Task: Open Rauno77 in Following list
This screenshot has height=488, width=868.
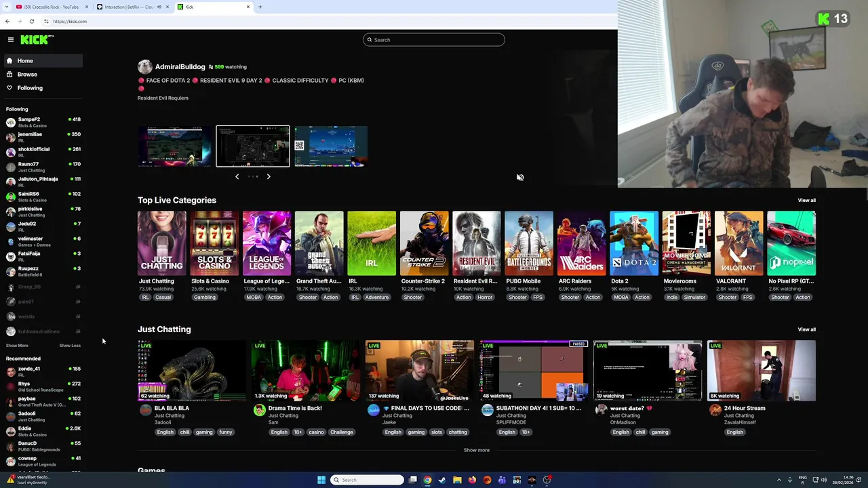Action: tap(42, 167)
